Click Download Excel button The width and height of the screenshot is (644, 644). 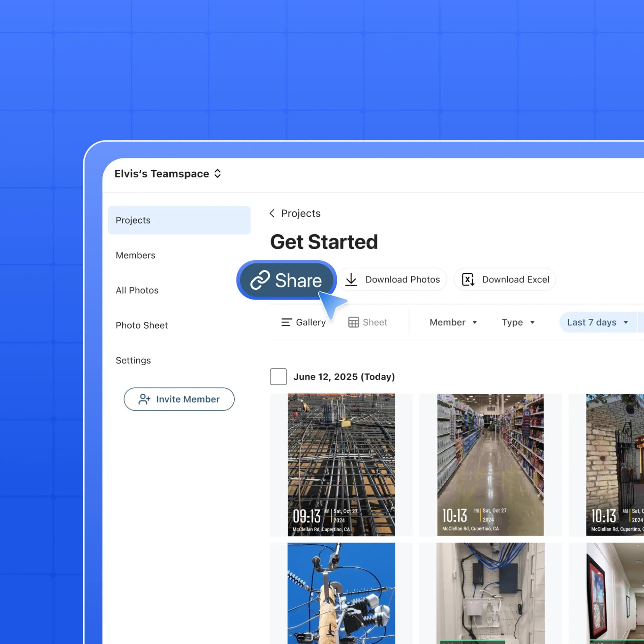coord(505,279)
